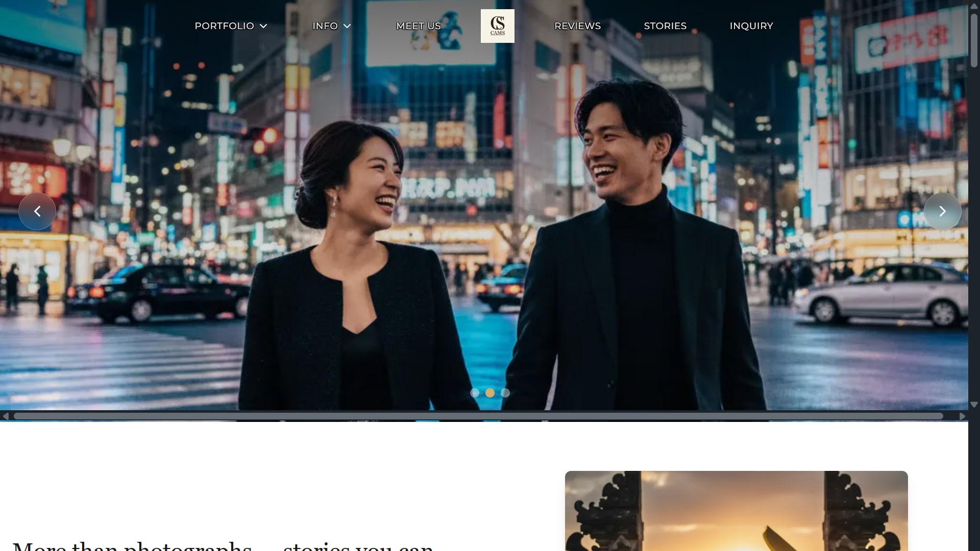Select the gold active carousel dot
The width and height of the screenshot is (980, 551).
pos(490,393)
